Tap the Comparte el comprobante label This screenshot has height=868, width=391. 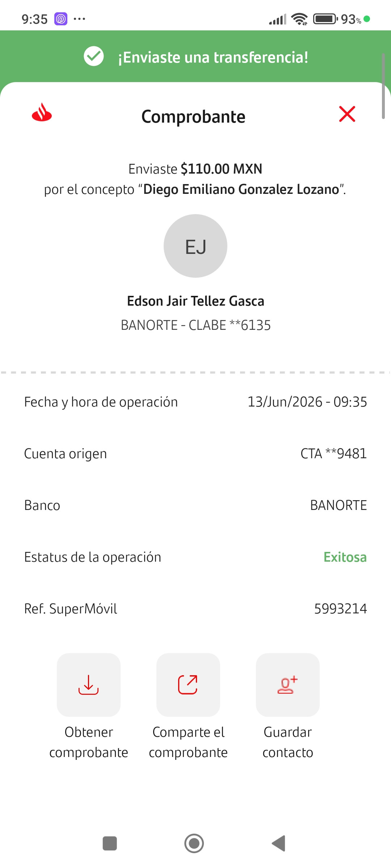point(188,742)
